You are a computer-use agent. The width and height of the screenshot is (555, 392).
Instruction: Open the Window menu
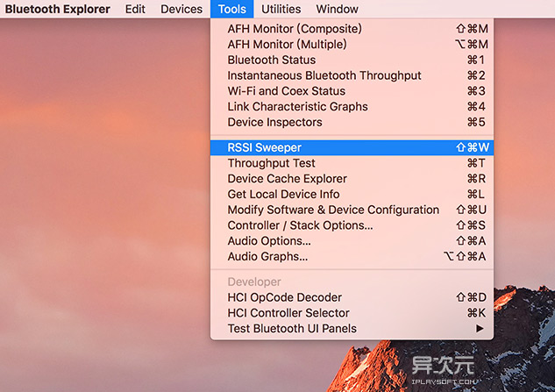coord(337,9)
